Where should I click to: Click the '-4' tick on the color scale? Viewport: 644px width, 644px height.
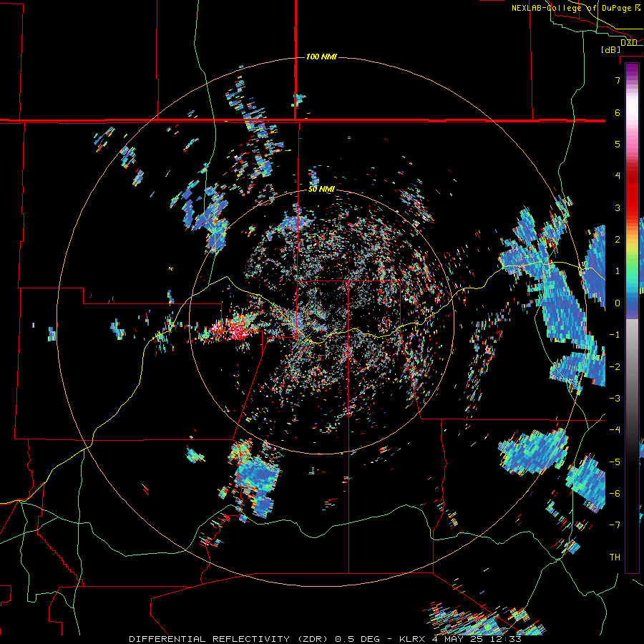coord(615,430)
